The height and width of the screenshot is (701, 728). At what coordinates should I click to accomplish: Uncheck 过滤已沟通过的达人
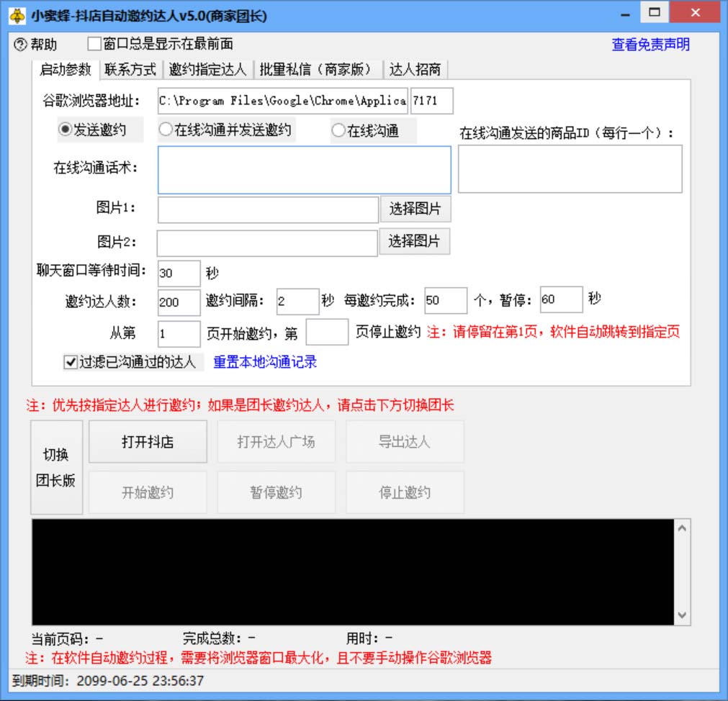tap(70, 363)
